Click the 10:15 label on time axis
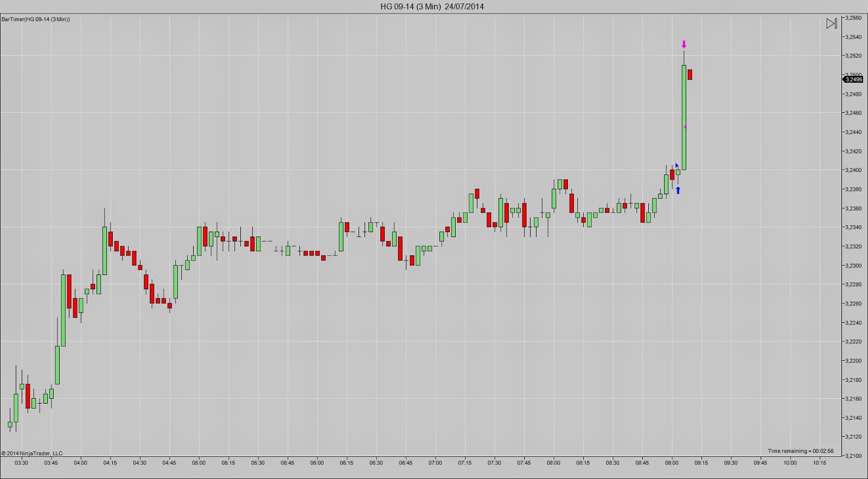Image resolution: width=868 pixels, height=479 pixels. 820,463
